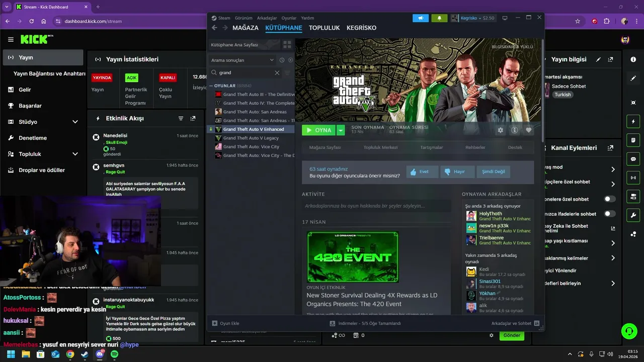The width and height of the screenshot is (644, 362).
Task: Open the Tartışmalar link
Action: [x=432, y=147]
